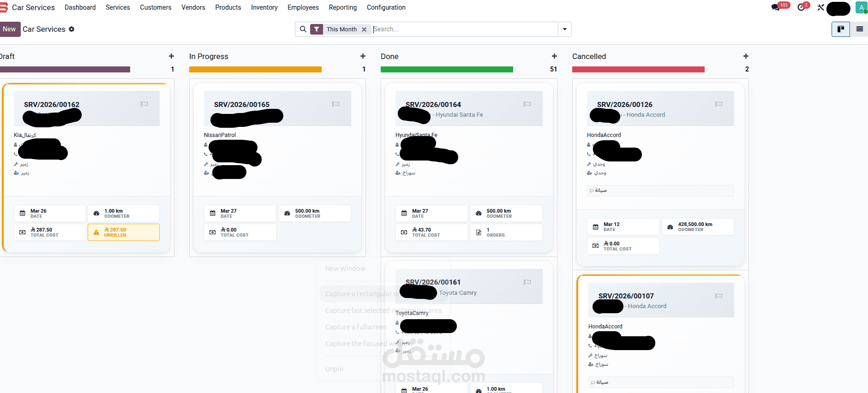The width and height of the screenshot is (868, 393).
Task: Click the In Progress column title
Action: click(209, 56)
